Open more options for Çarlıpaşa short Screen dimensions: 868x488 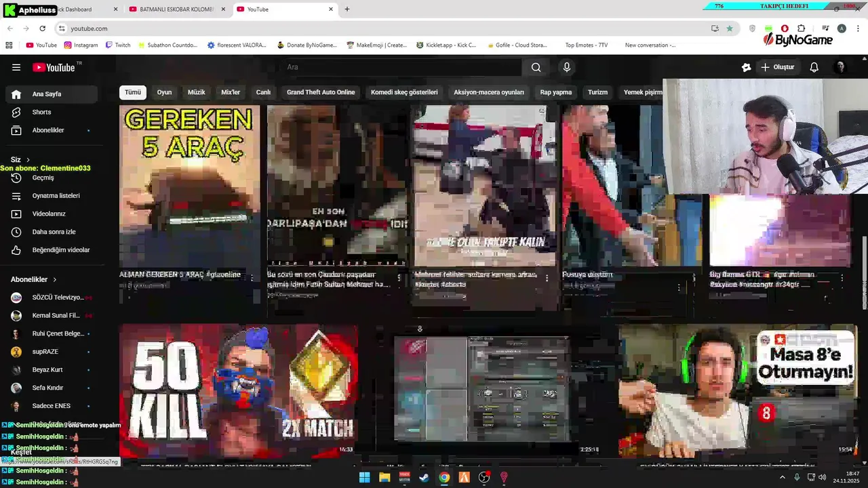pos(399,278)
